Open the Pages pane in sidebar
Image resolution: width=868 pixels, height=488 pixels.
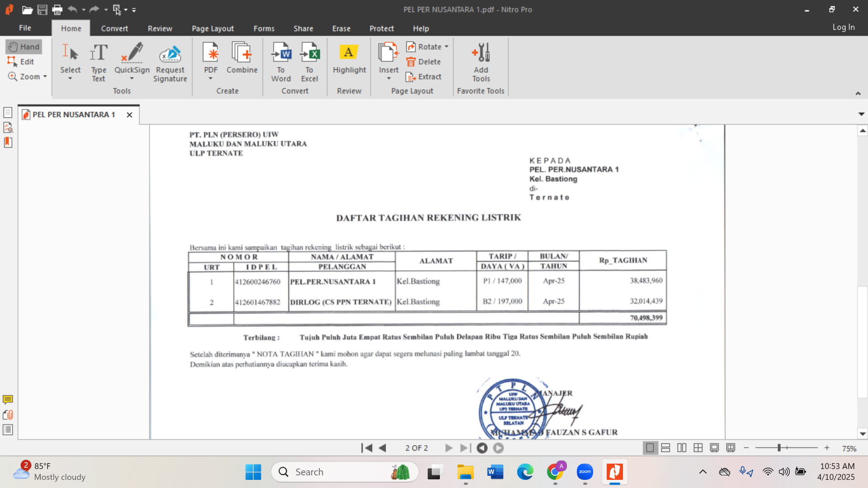[x=8, y=112]
